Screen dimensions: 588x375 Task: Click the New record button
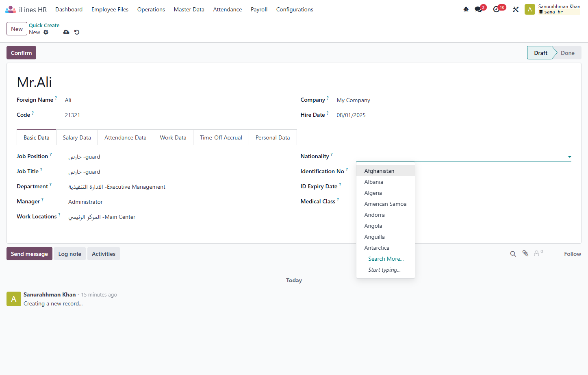pos(17,29)
